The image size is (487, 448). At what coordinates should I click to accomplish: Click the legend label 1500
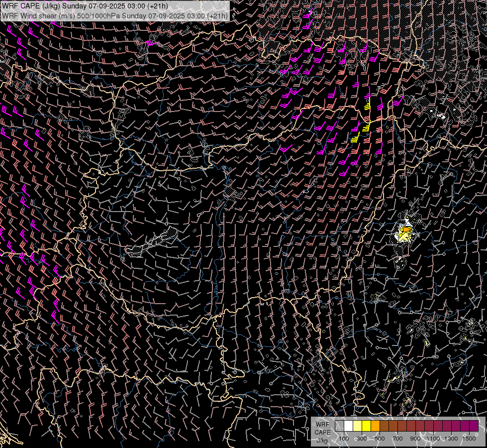469,439
